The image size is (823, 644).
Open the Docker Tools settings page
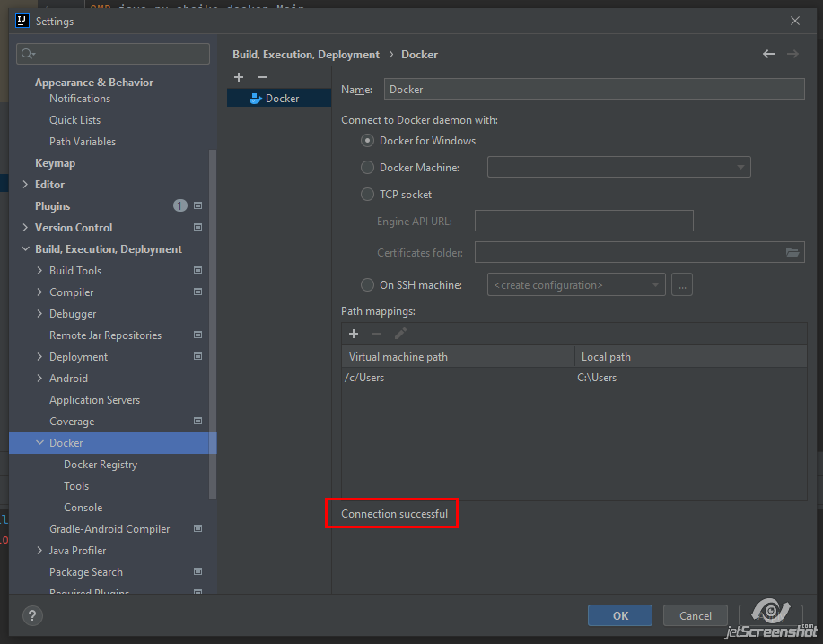point(76,485)
